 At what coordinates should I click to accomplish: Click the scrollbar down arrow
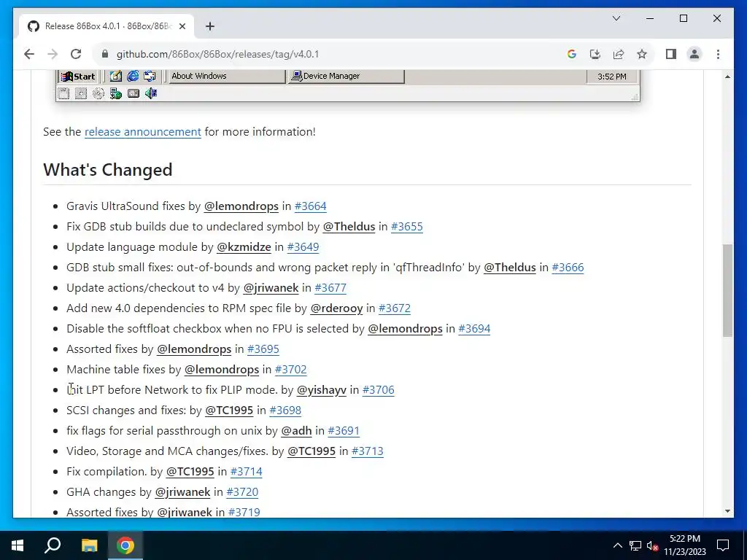pyautogui.click(x=727, y=511)
